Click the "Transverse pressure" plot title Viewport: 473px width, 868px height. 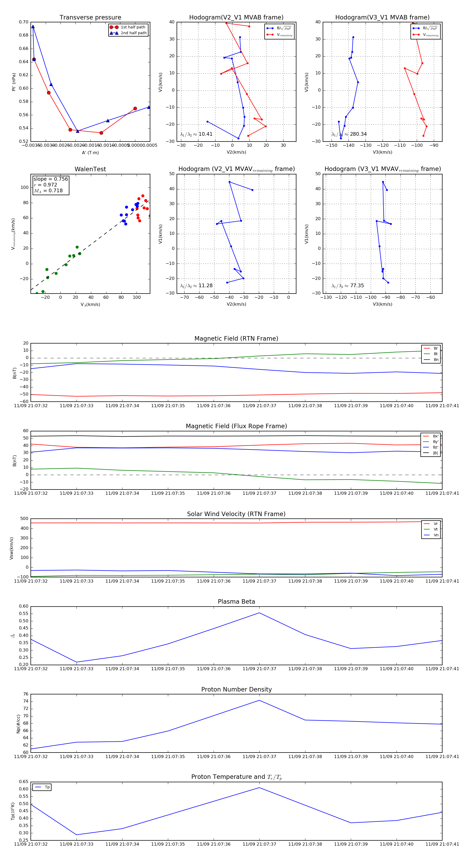pos(90,18)
